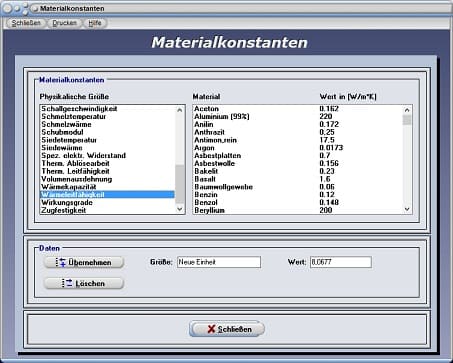Open the Hilfe menu item

pos(95,23)
